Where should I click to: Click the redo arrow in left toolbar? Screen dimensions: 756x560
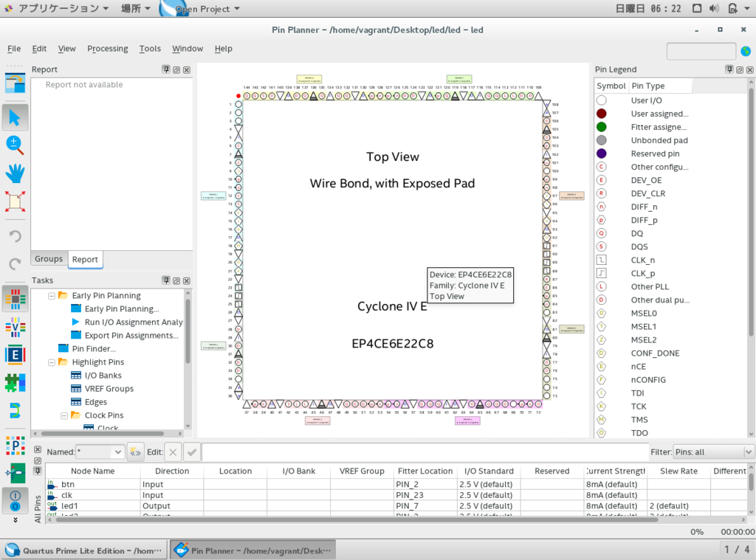15,263
